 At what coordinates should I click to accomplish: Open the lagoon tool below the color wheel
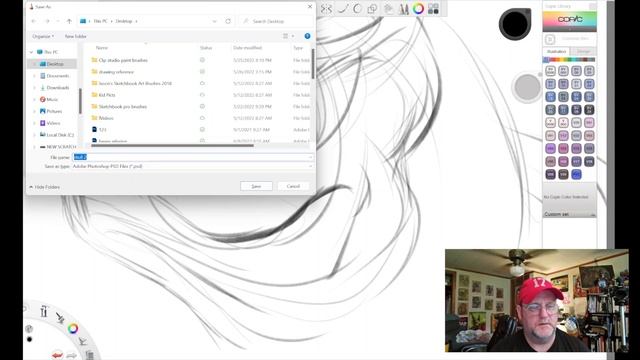[x=82, y=341]
